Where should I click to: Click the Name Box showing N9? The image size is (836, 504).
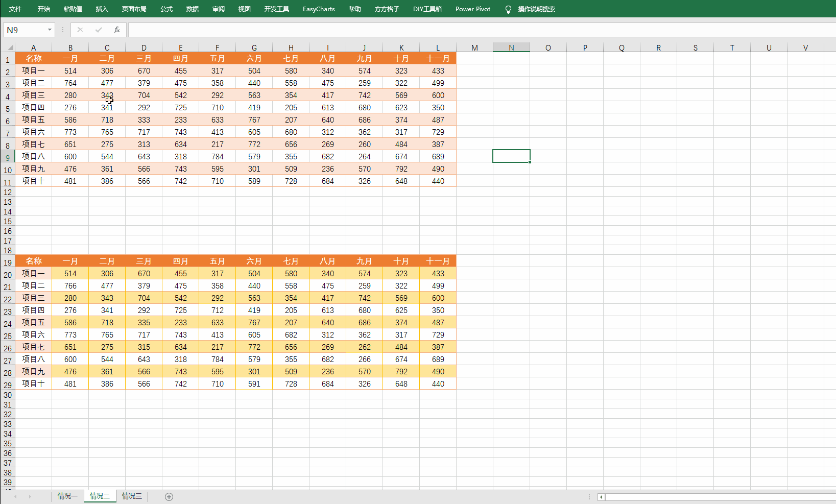pyautogui.click(x=25, y=30)
